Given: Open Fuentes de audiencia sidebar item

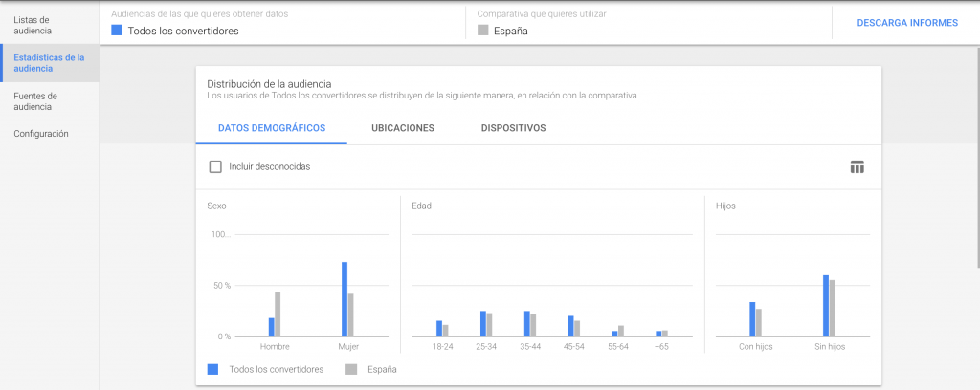Looking at the screenshot, I should [35, 101].
